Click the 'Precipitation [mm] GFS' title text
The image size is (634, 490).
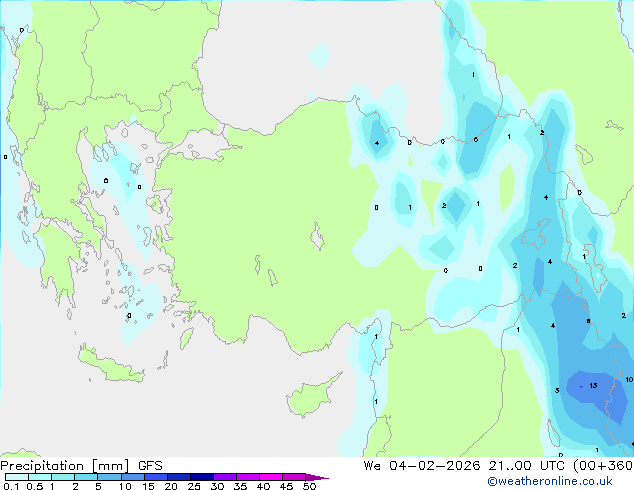pyautogui.click(x=81, y=466)
